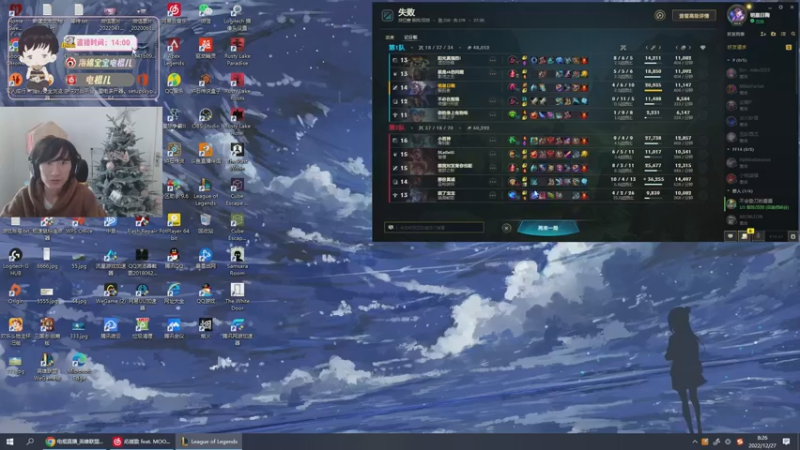
Task: Click taskbar search magnifier icon
Action: tap(30, 441)
